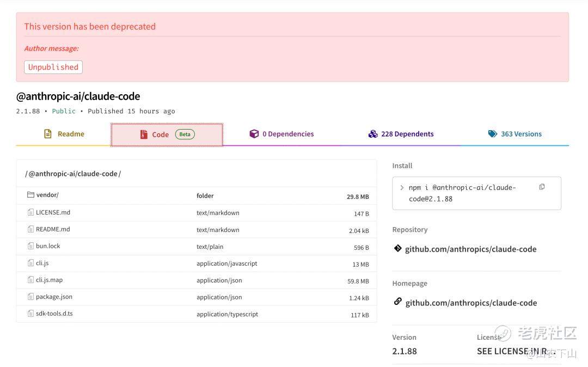The image size is (588, 367).
Task: Open the cli.js file
Action: [x=42, y=263]
